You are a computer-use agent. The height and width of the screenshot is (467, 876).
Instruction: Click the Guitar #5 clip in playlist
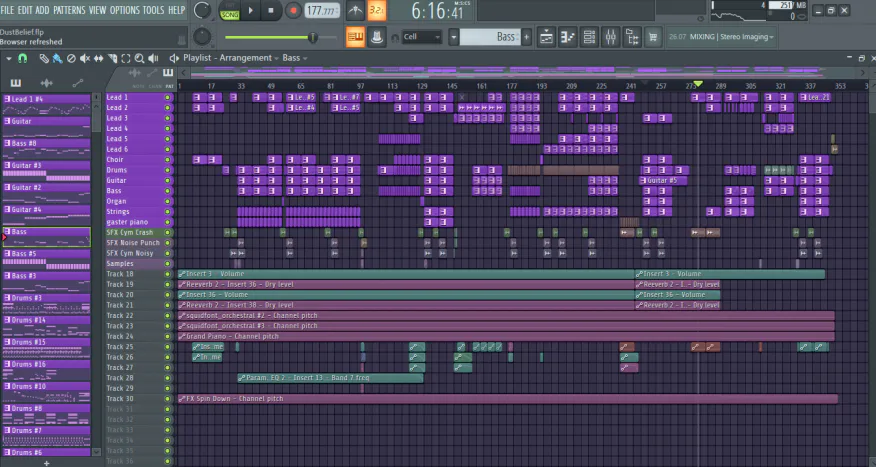(x=663, y=180)
